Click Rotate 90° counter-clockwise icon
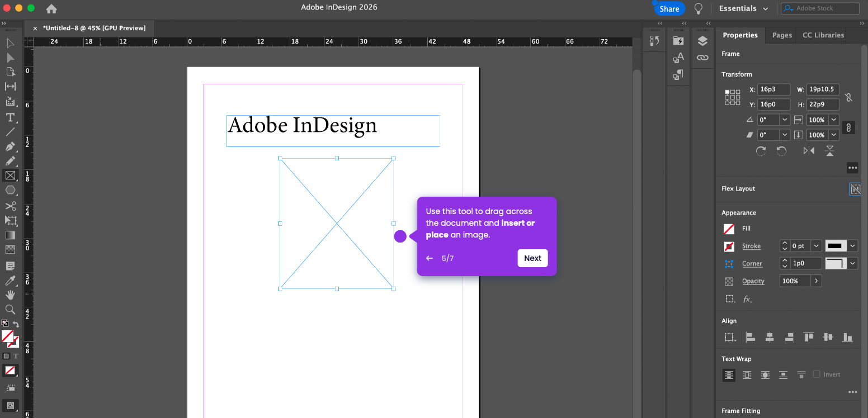Screen dimensions: 868x418 (x=782, y=151)
